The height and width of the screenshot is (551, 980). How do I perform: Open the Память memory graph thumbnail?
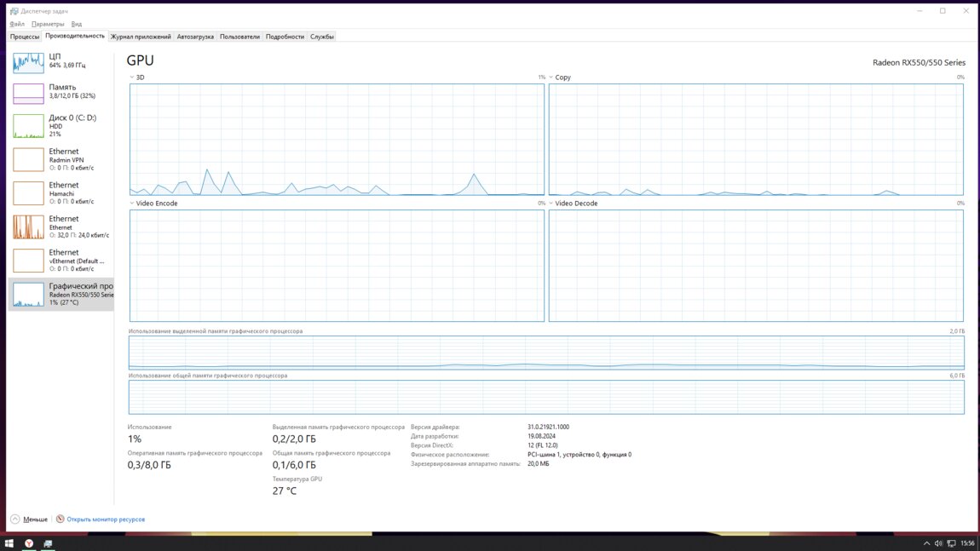coord(28,93)
